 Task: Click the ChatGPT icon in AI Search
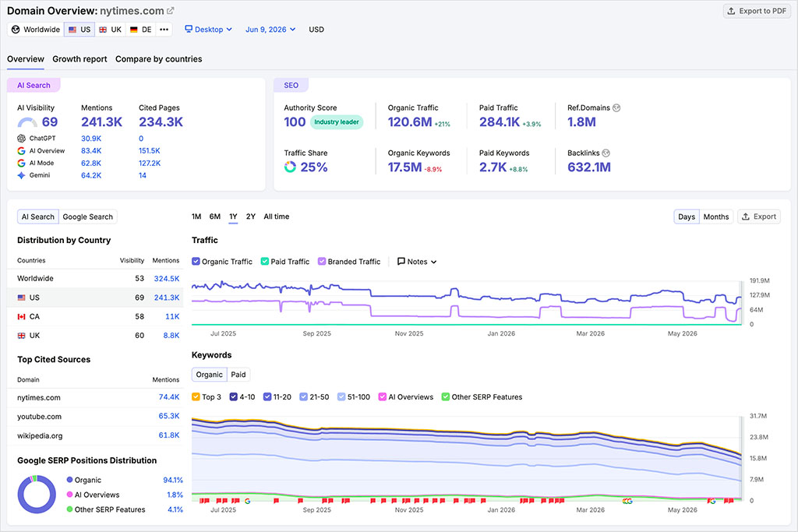pyautogui.click(x=21, y=139)
